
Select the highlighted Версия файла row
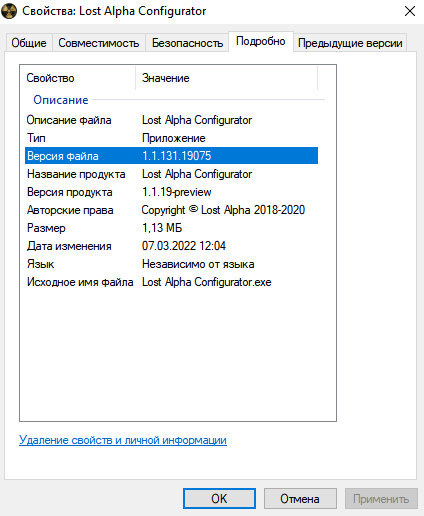pos(172,156)
